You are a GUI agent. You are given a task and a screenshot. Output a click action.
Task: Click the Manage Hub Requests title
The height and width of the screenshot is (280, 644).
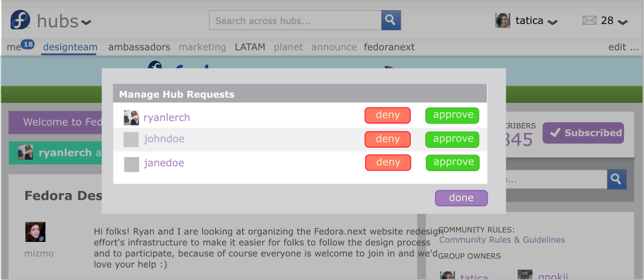click(x=177, y=94)
